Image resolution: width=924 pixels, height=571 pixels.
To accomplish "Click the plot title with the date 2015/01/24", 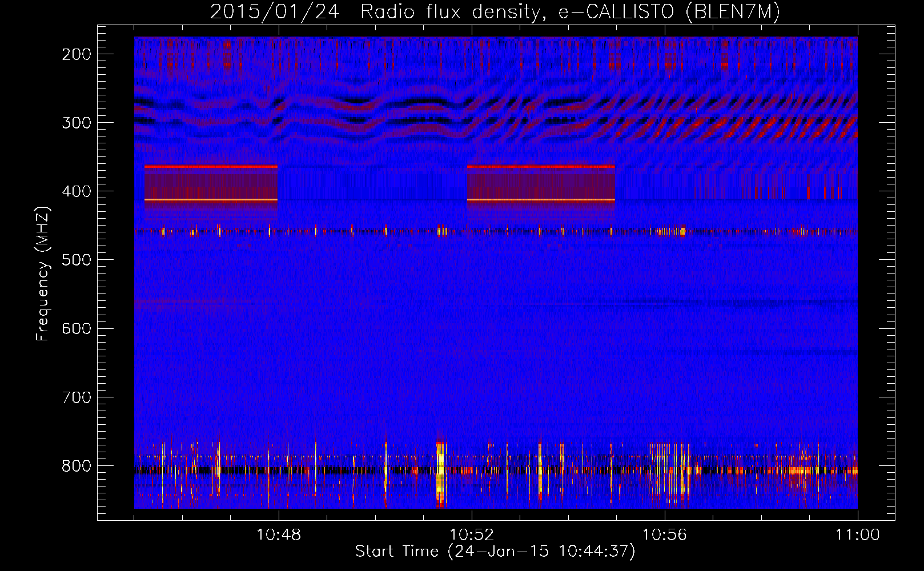I will pos(495,11).
